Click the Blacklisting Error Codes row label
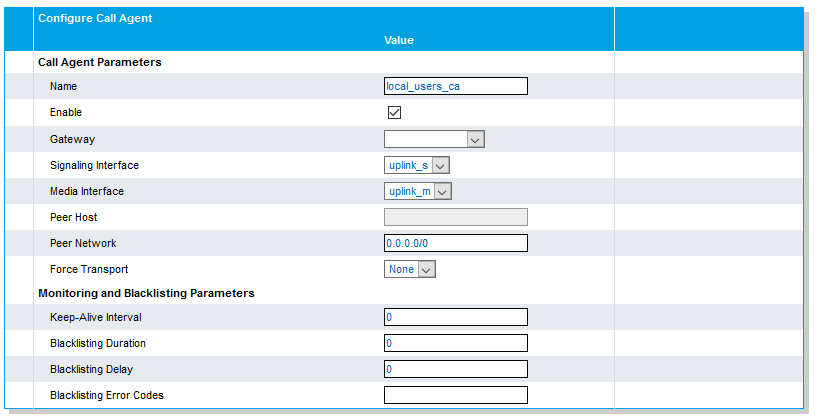This screenshot has width=820, height=418. [x=107, y=396]
